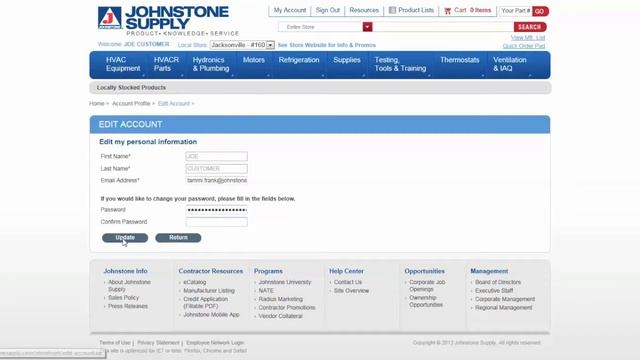This screenshot has height=360, width=640.
Task: Open Board of Directors link
Action: [498, 282]
